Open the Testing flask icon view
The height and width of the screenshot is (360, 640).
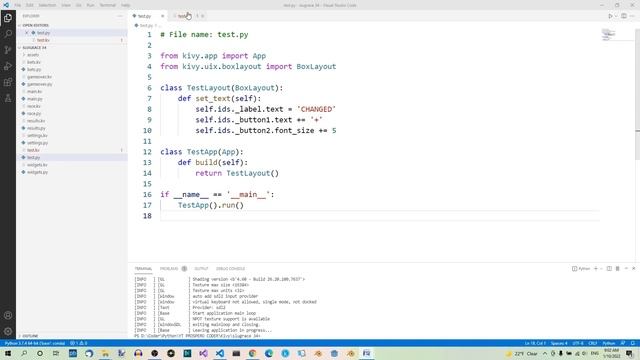click(x=8, y=98)
